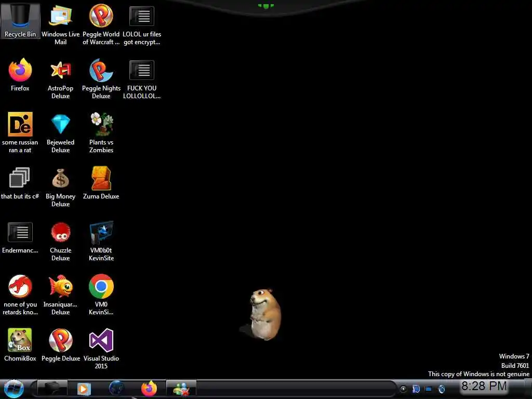Select the 'LOLOL ur files got encrypt...' file
The height and width of the screenshot is (399, 532).
pyautogui.click(x=142, y=24)
